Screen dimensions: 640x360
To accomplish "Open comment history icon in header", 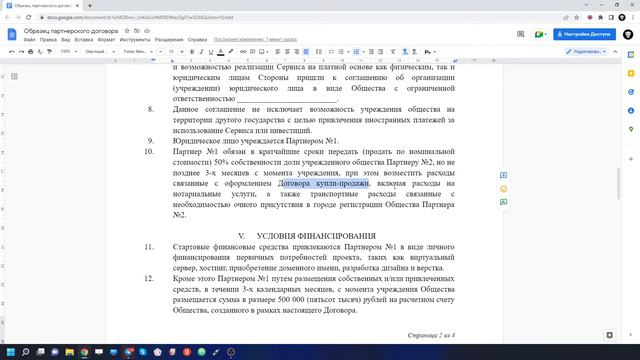I will [520, 34].
